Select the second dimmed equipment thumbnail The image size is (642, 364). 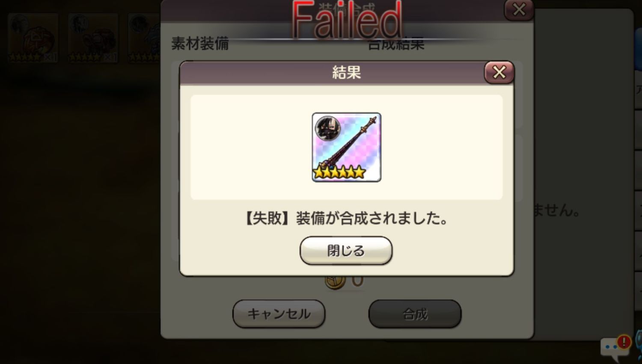[x=93, y=38]
